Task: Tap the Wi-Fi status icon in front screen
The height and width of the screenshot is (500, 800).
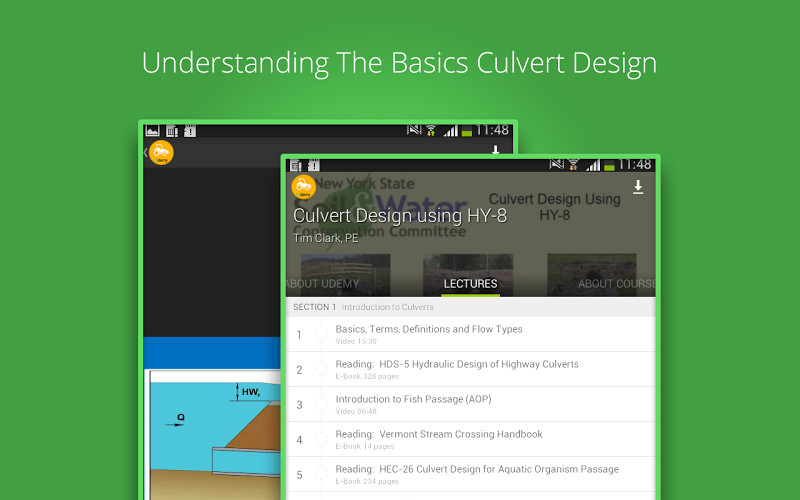Action: pos(573,164)
